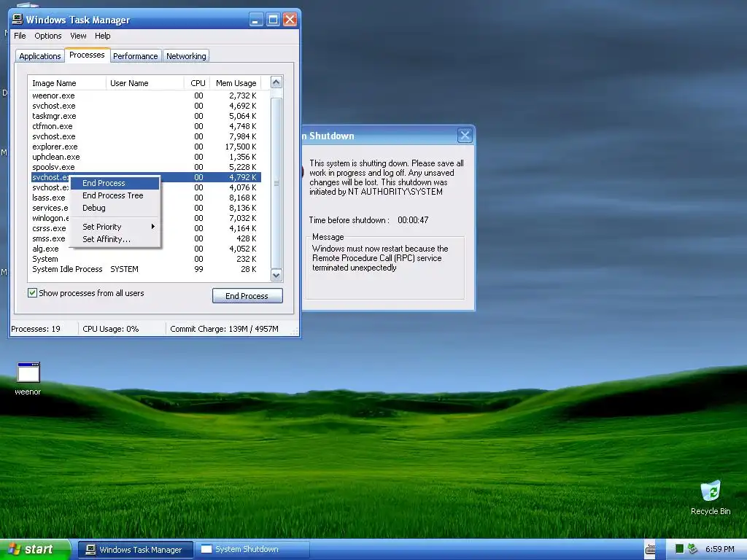The width and height of the screenshot is (747, 560).
Task: Click the Task Manager title bar icon
Action: click(x=18, y=19)
